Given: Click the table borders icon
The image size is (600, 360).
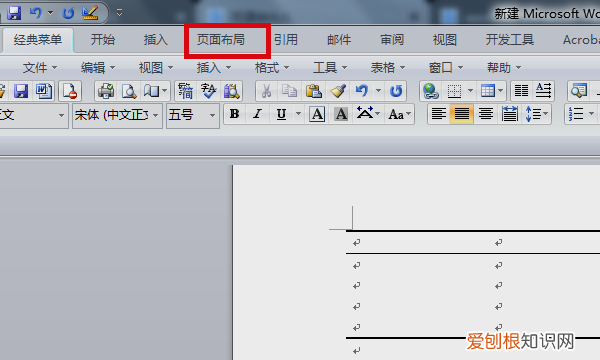Looking at the screenshot, I should (454, 91).
